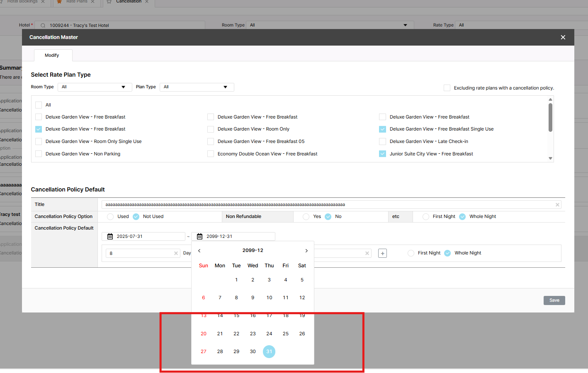Enable Excluding rate plans with a cancellation policy
Screen dimensions: 588x373
447,88
